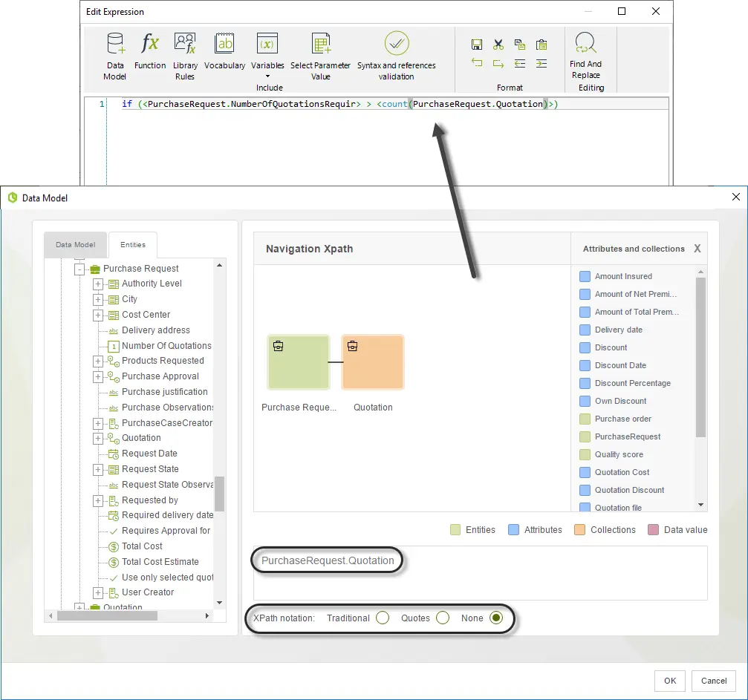
Task: Redo using the right-arrow Format icon
Action: (498, 63)
